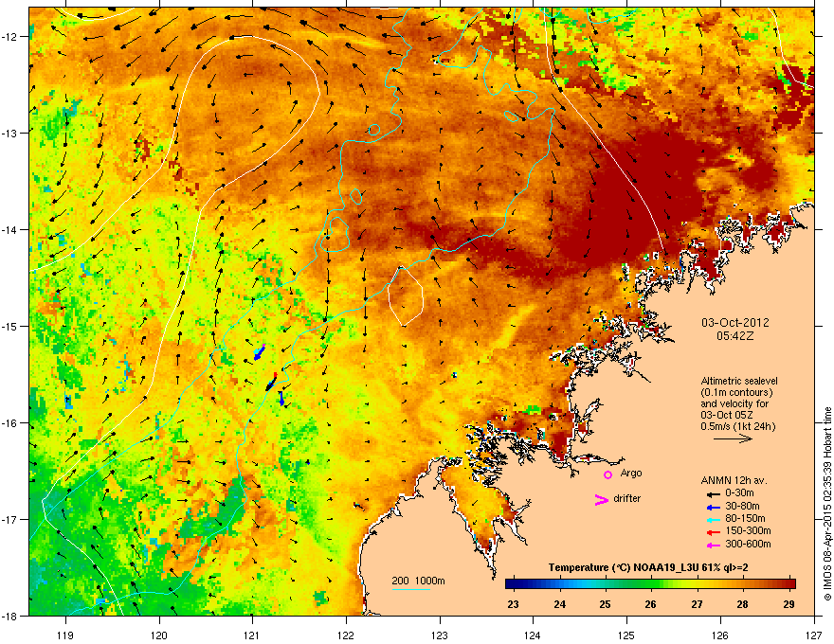Click the date text 03-Oct-2012
This screenshot has height=644, width=834.
(735, 323)
